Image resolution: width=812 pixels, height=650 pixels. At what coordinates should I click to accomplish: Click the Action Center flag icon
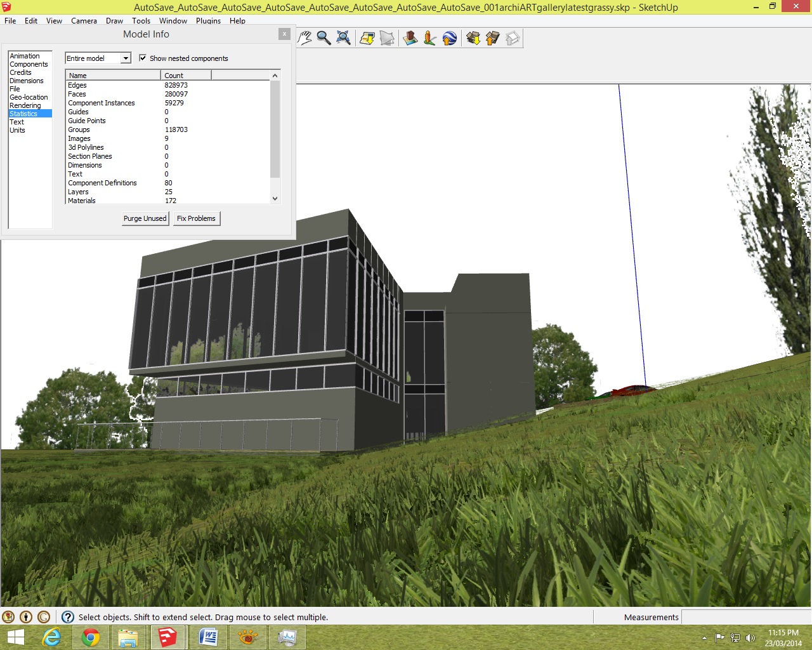click(x=720, y=638)
